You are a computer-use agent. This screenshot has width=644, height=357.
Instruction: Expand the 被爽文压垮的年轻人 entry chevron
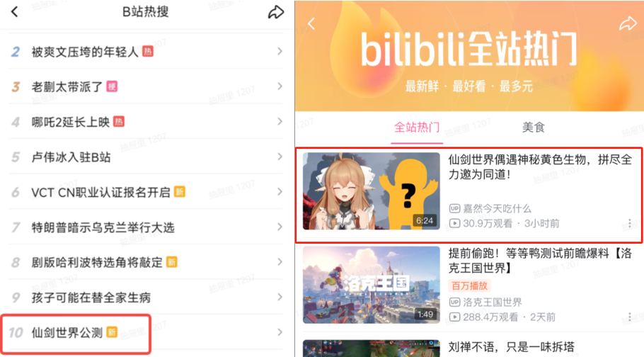[280, 52]
